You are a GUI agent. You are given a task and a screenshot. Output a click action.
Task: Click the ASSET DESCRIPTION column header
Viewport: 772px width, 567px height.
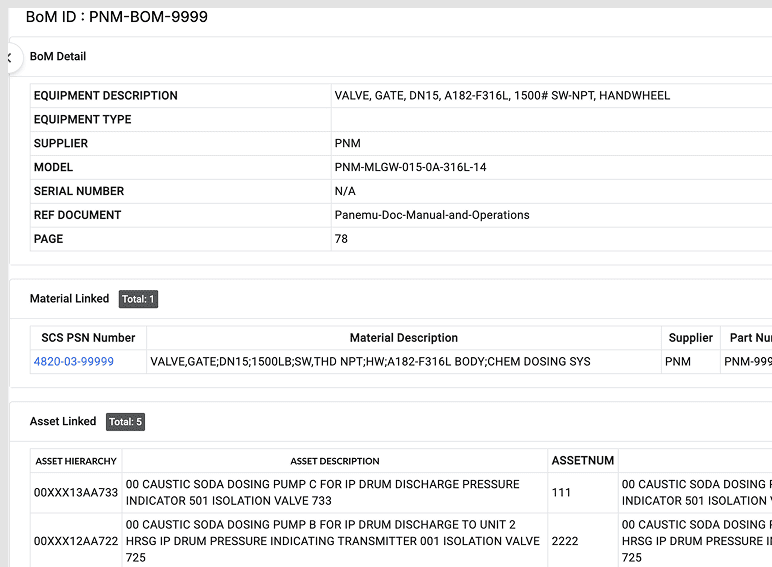click(x=334, y=461)
